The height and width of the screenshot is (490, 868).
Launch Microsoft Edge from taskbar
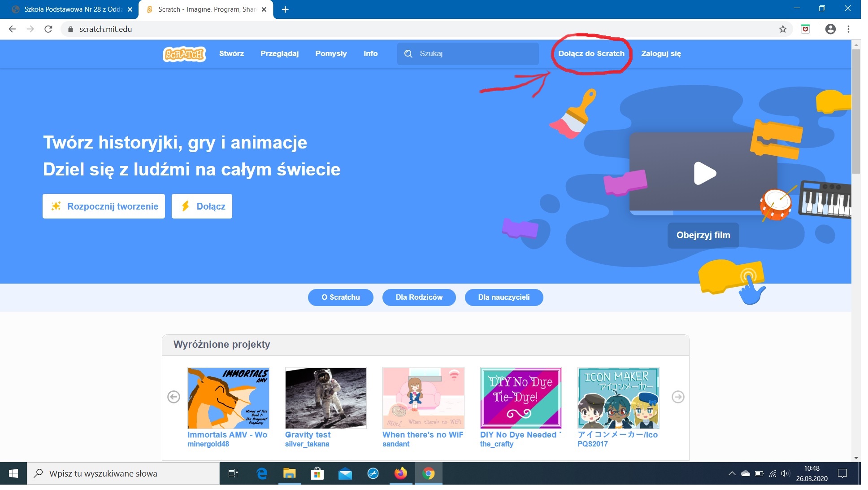coord(262,473)
